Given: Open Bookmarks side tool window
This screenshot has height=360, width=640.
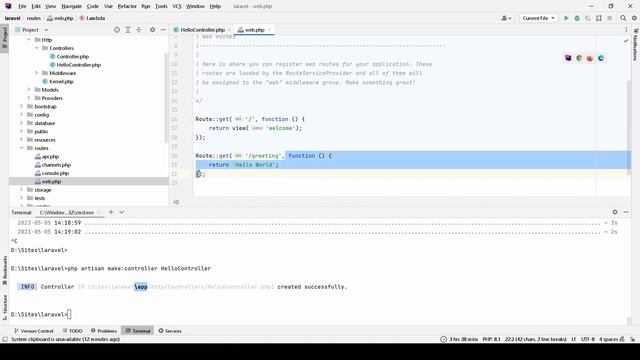Looking at the screenshot, I should tap(4, 271).
